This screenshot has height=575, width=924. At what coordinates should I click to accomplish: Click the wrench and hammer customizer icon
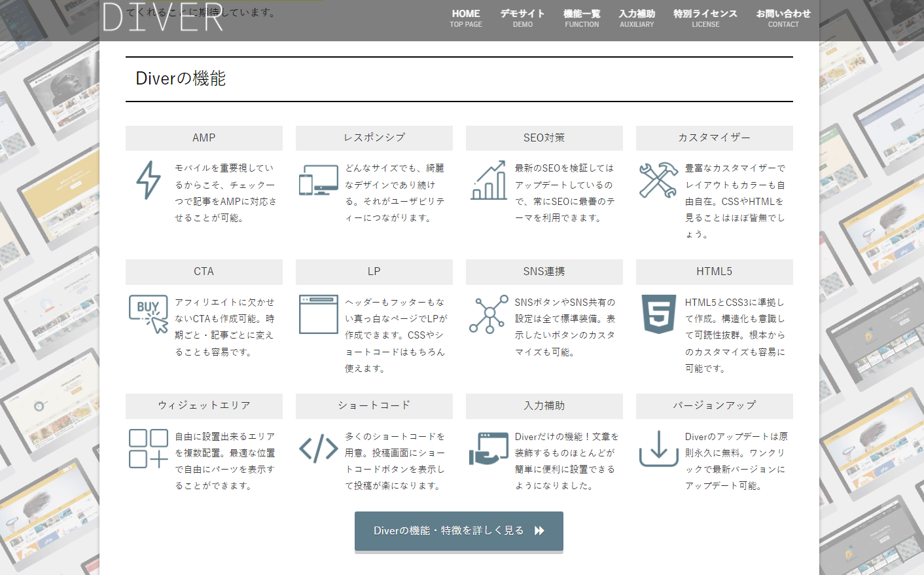pyautogui.click(x=659, y=180)
